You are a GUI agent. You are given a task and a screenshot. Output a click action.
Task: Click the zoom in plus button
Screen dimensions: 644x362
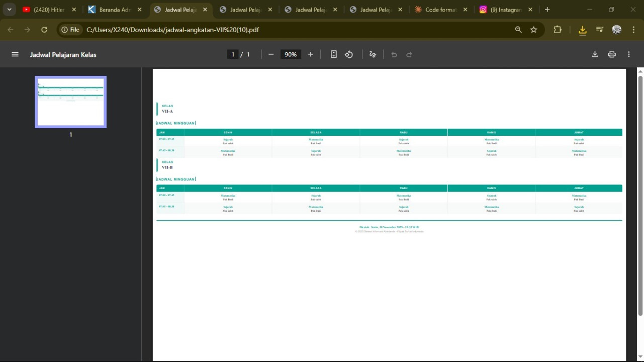tap(311, 54)
